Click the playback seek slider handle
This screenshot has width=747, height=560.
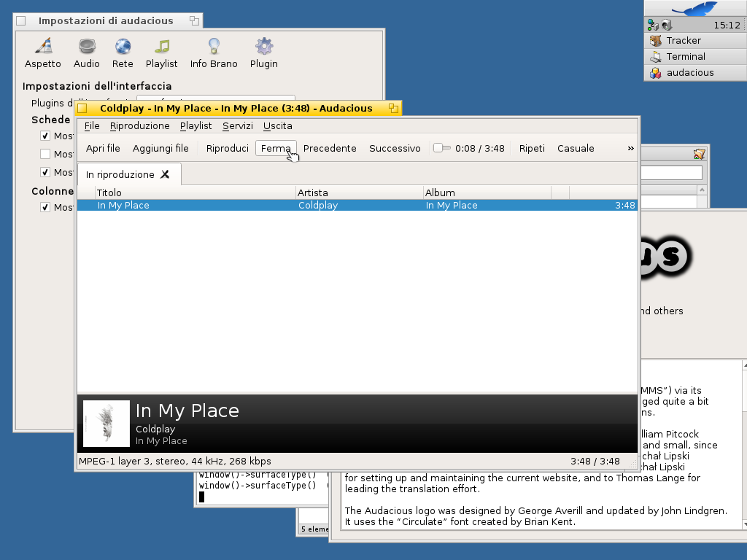point(438,148)
